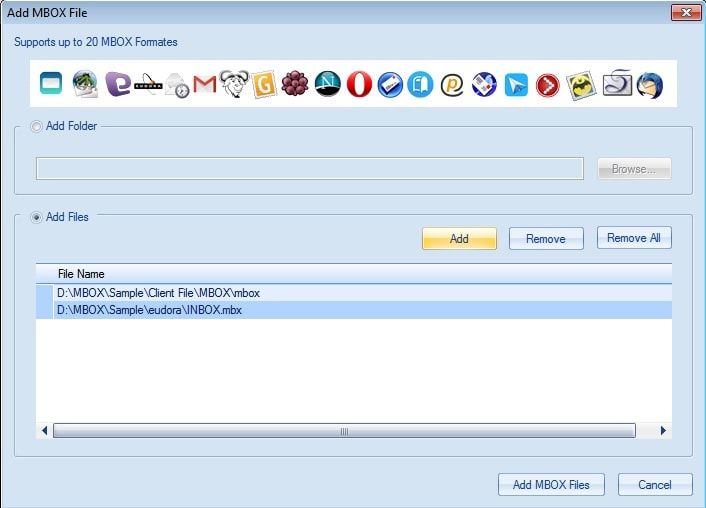Click The Bat! yellow bat icon
Viewport: 706px width, 508px height.
pyautogui.click(x=581, y=85)
